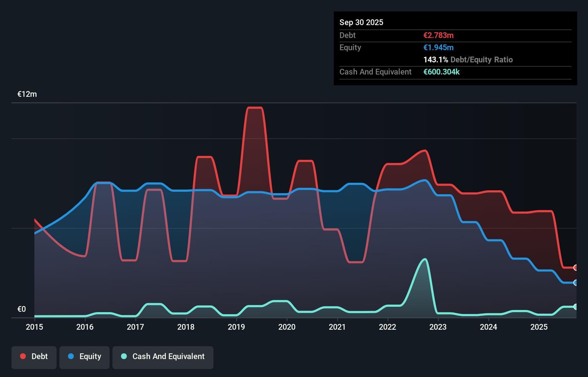Select the red Debt endpoint marker on chart

tap(575, 268)
